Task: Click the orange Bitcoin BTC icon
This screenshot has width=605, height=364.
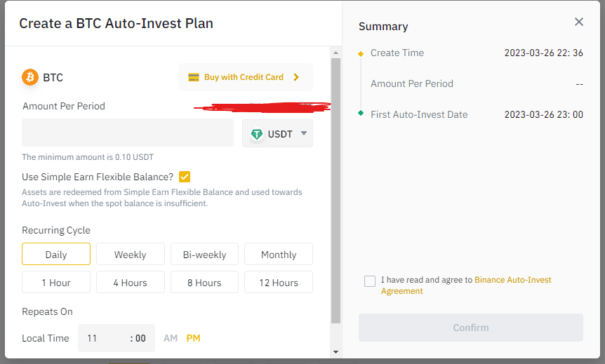Action: (30, 78)
